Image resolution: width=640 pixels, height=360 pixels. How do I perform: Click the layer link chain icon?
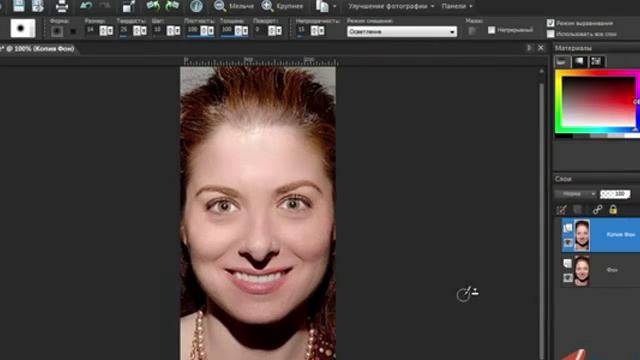(597, 210)
